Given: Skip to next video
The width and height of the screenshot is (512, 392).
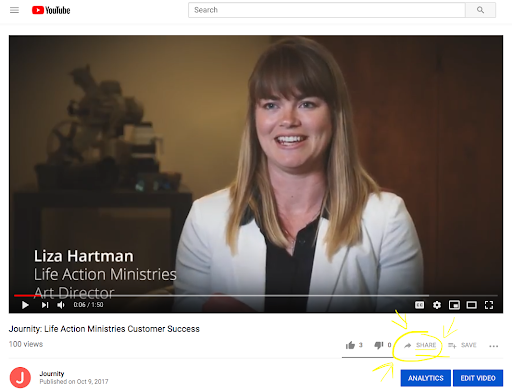Looking at the screenshot, I should pyautogui.click(x=45, y=305).
